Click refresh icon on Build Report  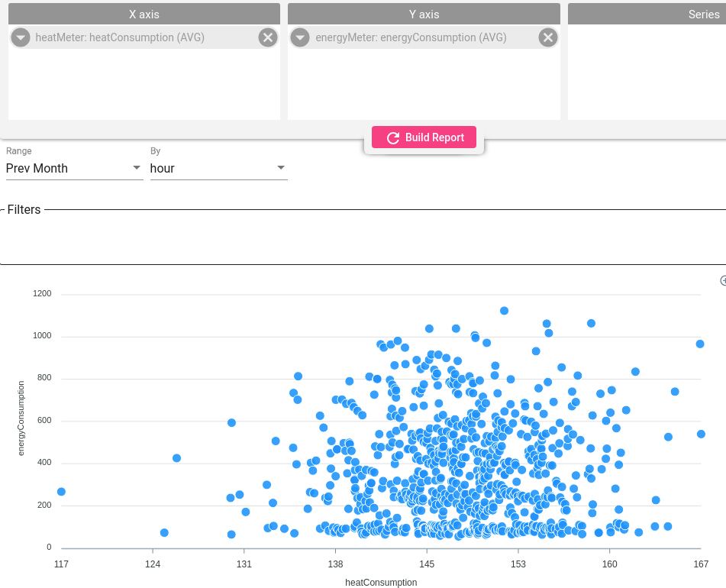pos(393,138)
